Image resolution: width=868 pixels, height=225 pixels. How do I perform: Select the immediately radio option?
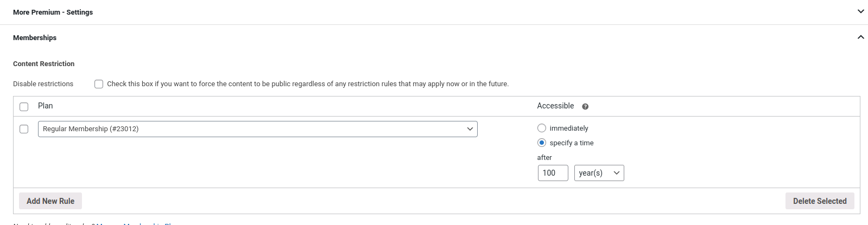[542, 128]
